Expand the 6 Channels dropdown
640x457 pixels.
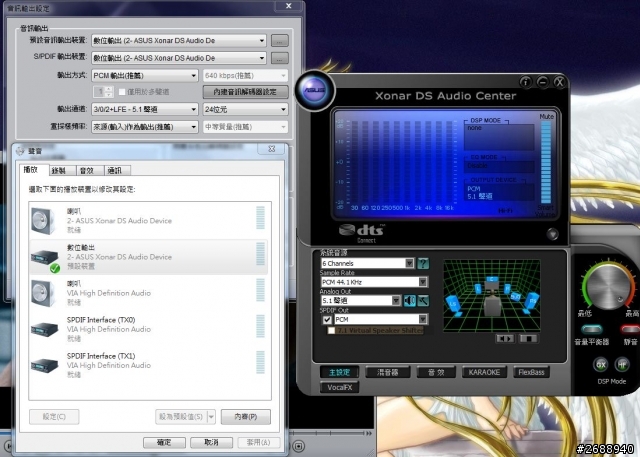(409, 263)
